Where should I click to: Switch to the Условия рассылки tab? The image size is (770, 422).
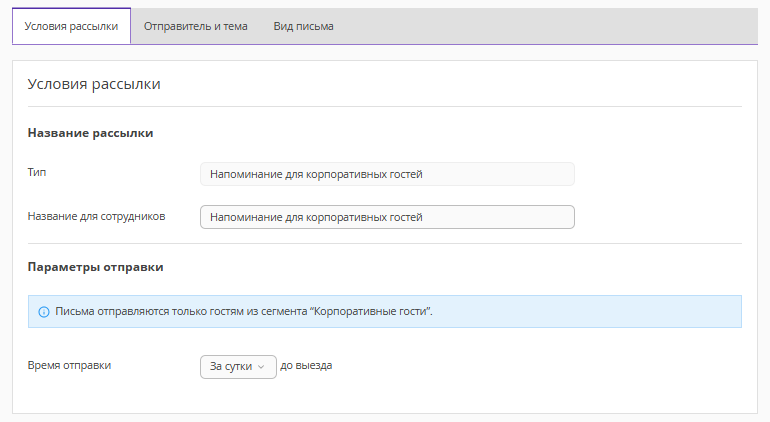[71, 27]
